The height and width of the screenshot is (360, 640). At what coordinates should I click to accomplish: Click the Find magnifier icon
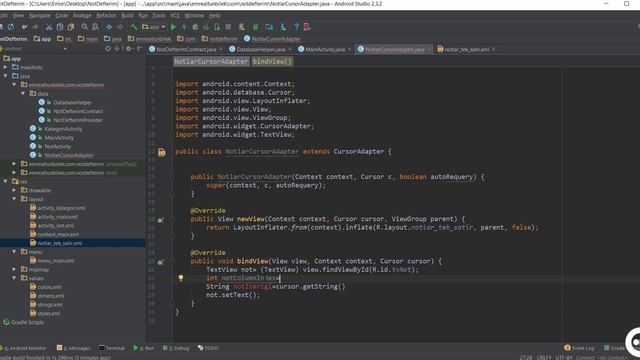tap(84, 27)
